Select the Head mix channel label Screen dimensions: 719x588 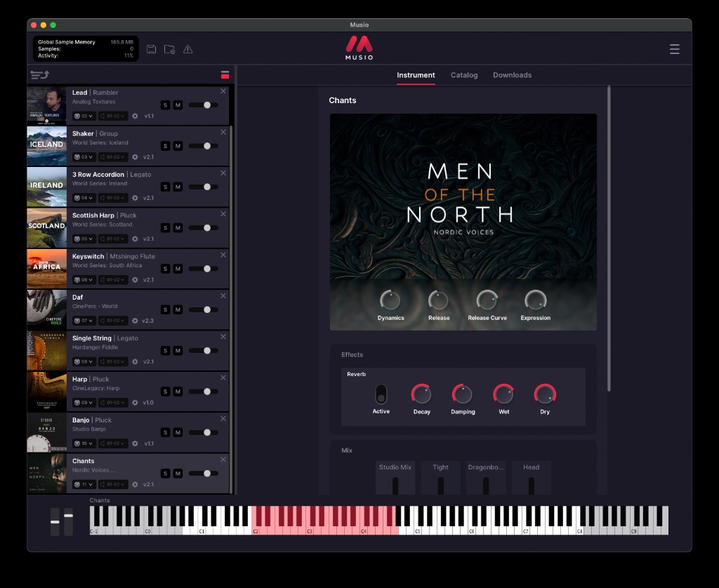point(531,467)
